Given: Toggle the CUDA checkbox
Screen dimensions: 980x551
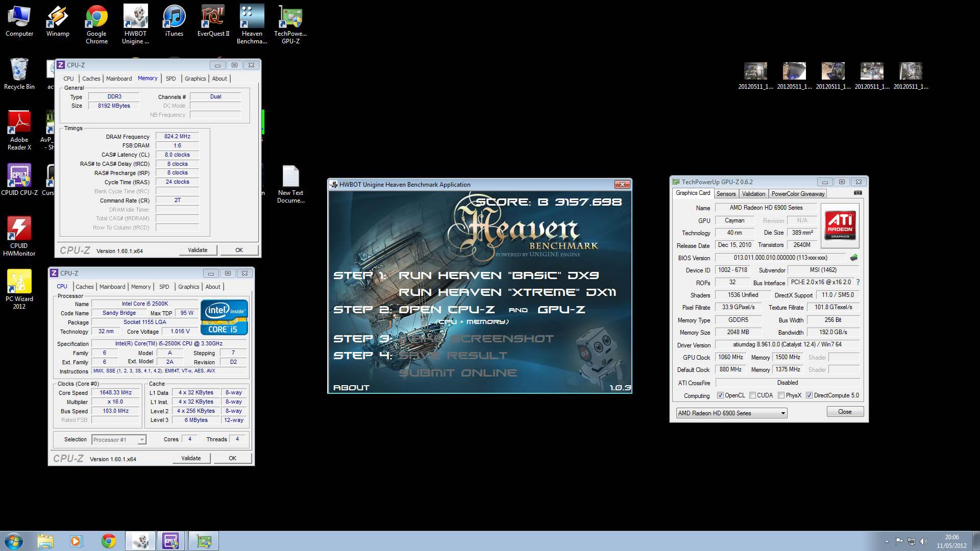Looking at the screenshot, I should pos(752,395).
